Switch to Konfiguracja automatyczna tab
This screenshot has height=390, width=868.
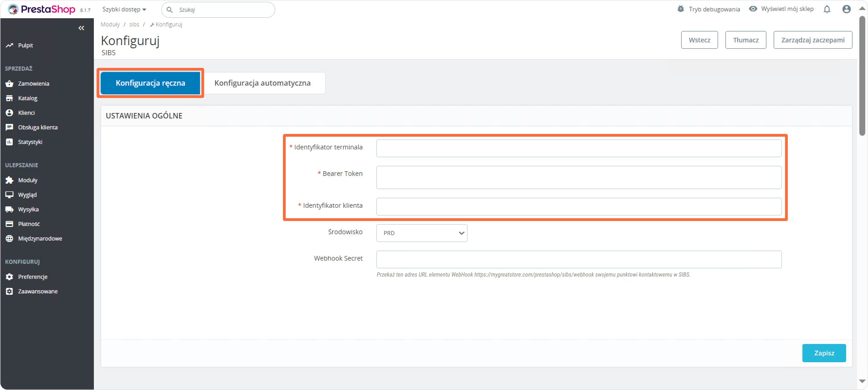coord(262,83)
